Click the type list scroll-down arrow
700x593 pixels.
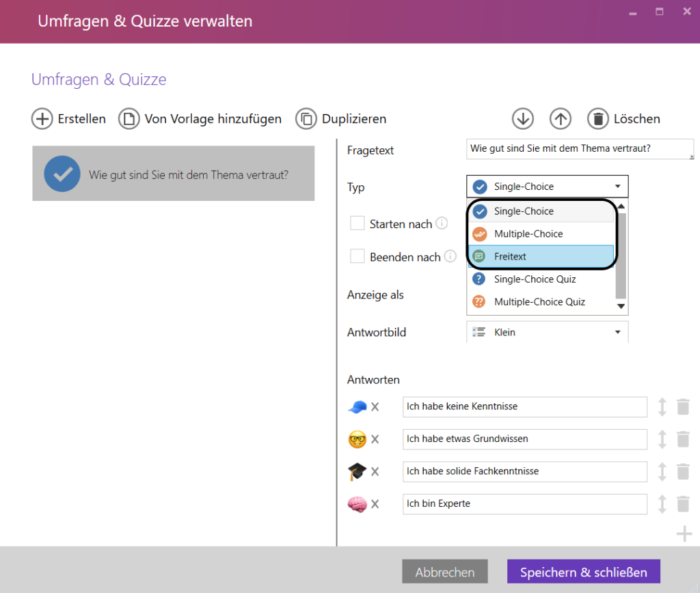point(621,306)
